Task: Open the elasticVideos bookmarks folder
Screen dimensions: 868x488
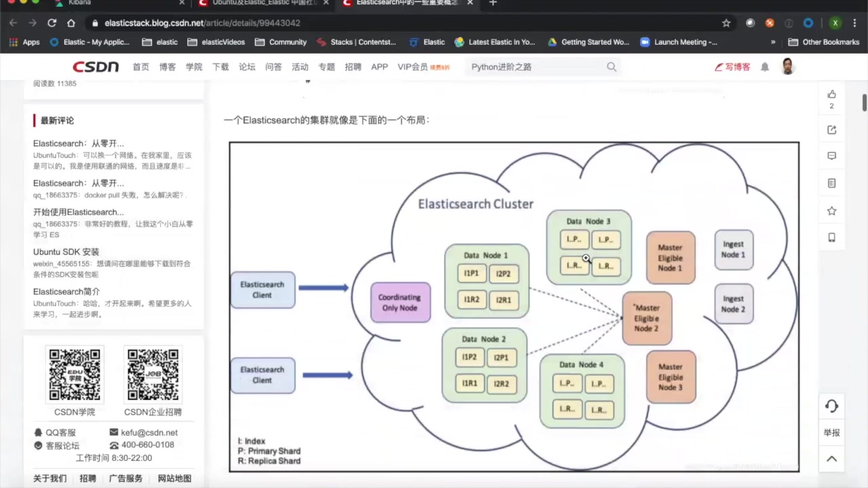Action: point(216,42)
